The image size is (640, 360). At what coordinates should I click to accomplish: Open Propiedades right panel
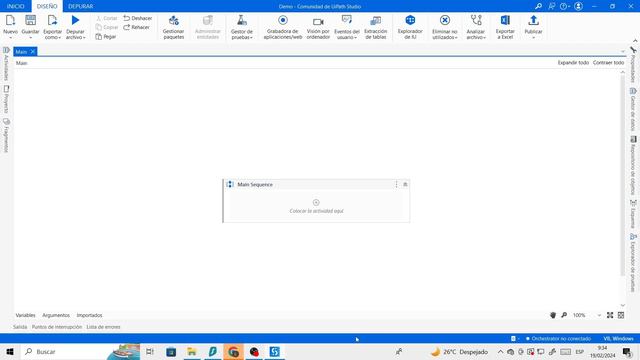(x=633, y=64)
